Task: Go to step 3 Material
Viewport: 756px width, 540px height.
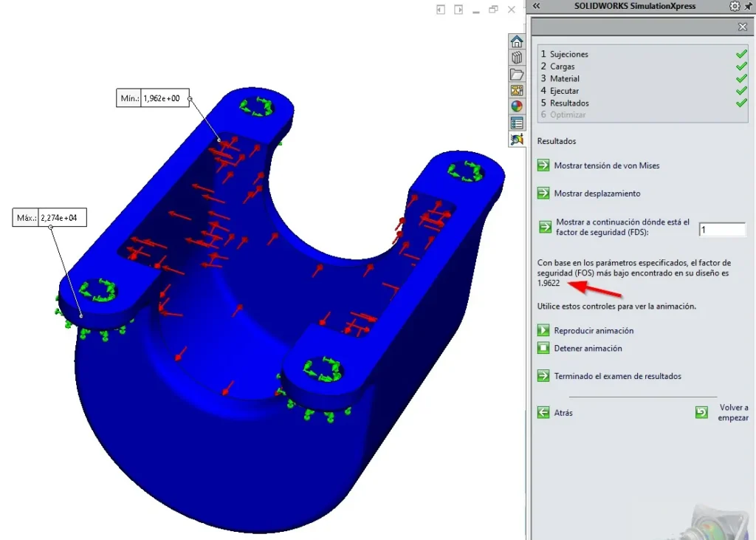Action: tap(560, 78)
